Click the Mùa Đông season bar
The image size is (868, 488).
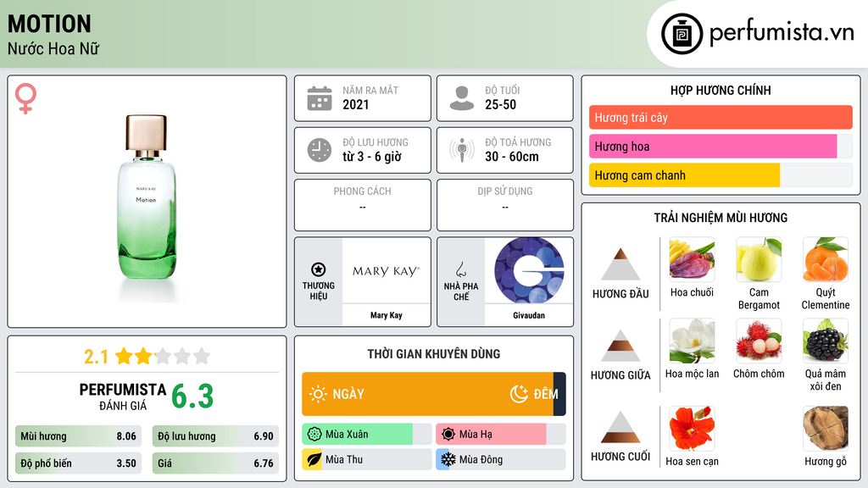coord(500,459)
